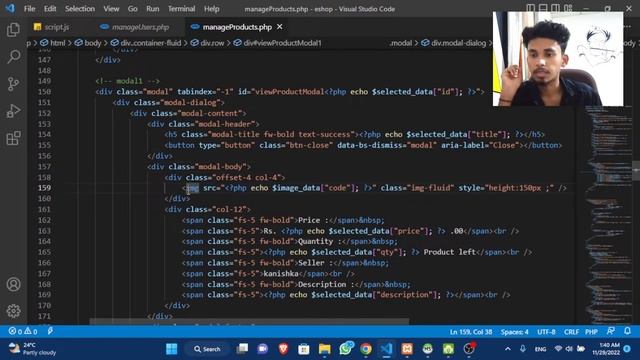
Task: Open the Explorer view in activity bar
Action: click(13, 30)
